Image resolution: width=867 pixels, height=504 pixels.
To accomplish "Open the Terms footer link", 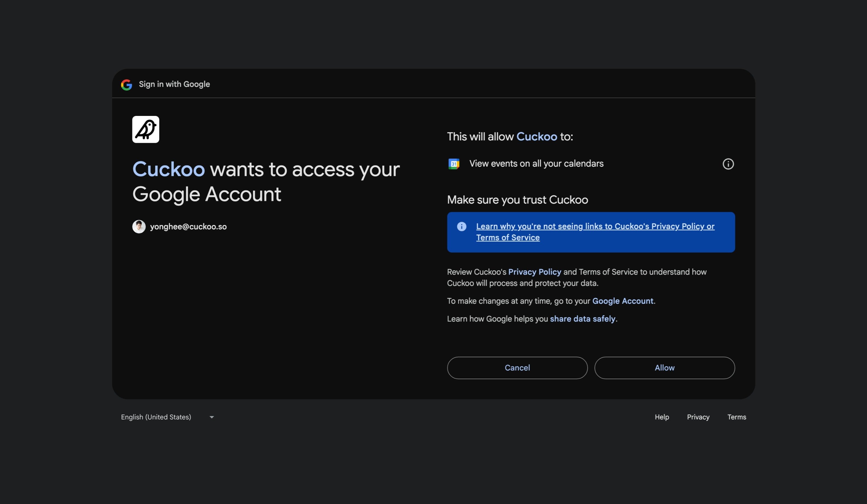I will point(737,417).
